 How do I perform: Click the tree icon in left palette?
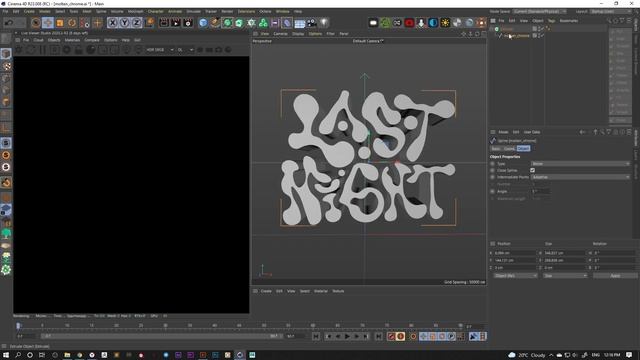click(x=6, y=233)
